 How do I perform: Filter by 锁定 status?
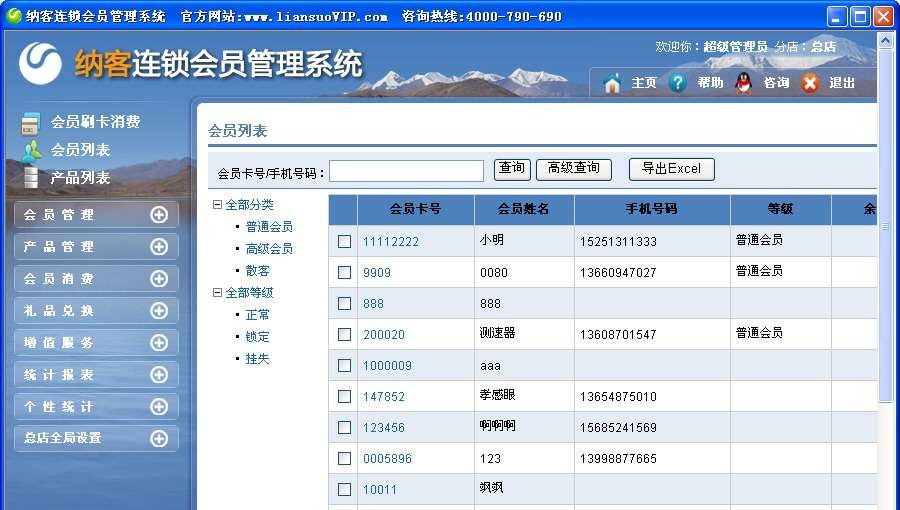point(257,337)
